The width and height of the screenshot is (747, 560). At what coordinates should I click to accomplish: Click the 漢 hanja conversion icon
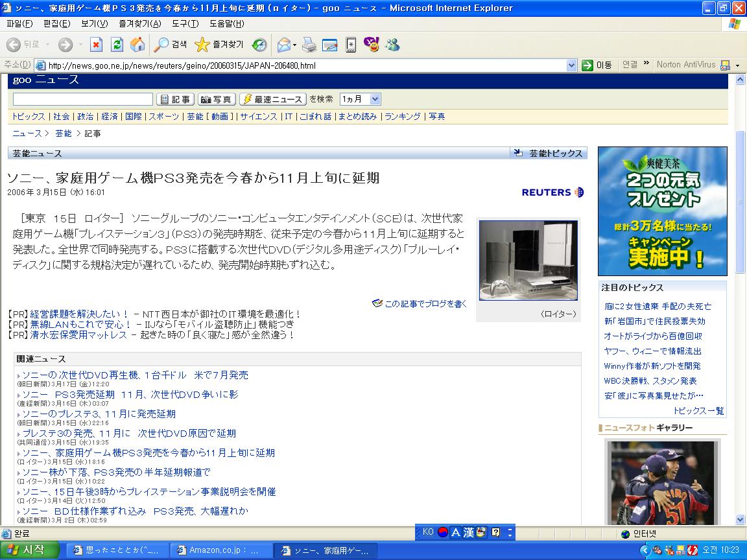pyautogui.click(x=469, y=532)
